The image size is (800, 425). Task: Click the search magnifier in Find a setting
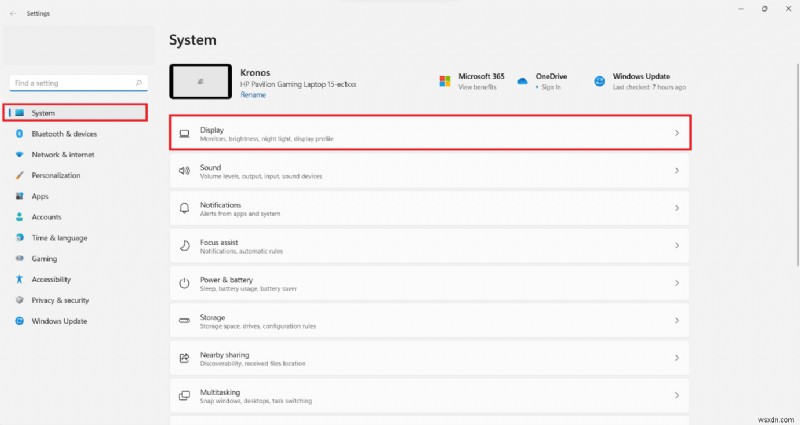[x=138, y=83]
